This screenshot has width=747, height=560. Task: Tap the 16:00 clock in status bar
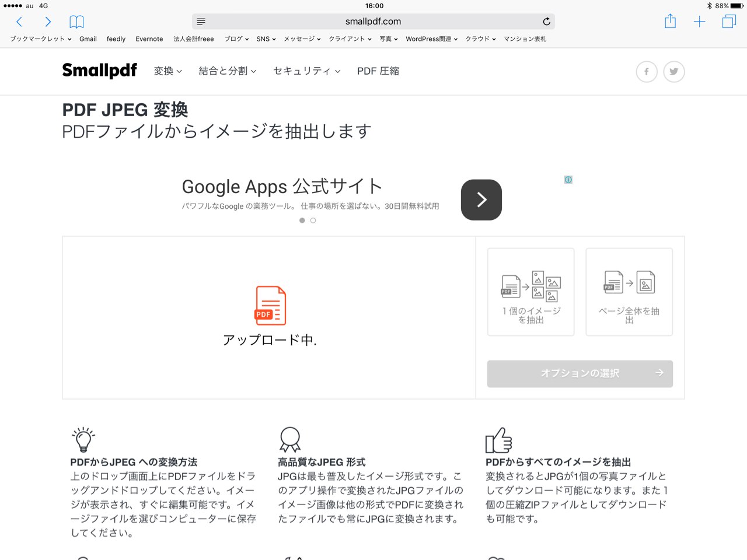pos(374,6)
